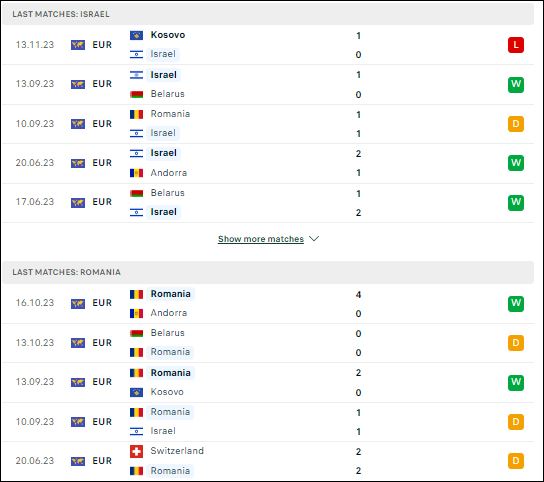This screenshot has width=544, height=482.
Task: Click the chevron next to Show more matches
Action: (x=314, y=239)
